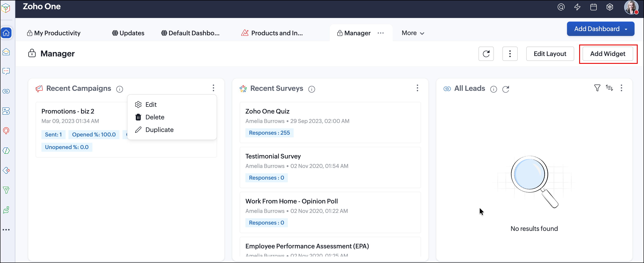Open Work From Home - Opinion Poll
644x263 pixels.
click(x=292, y=201)
